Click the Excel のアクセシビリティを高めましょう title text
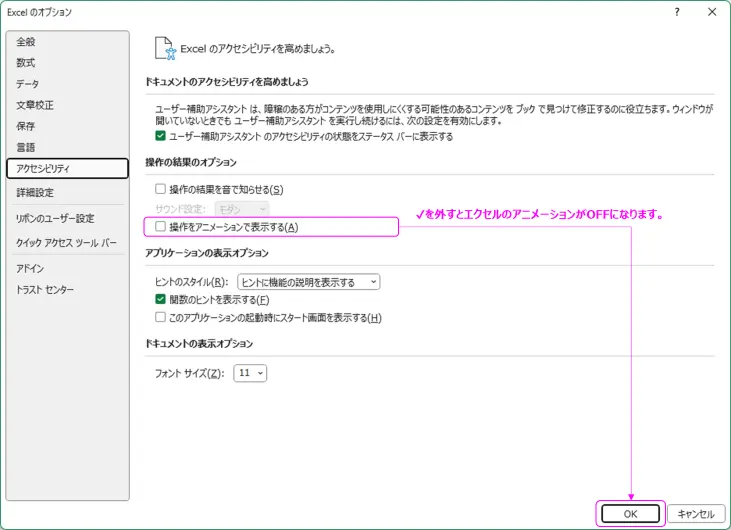Screen dimensions: 731x530 tap(258, 48)
